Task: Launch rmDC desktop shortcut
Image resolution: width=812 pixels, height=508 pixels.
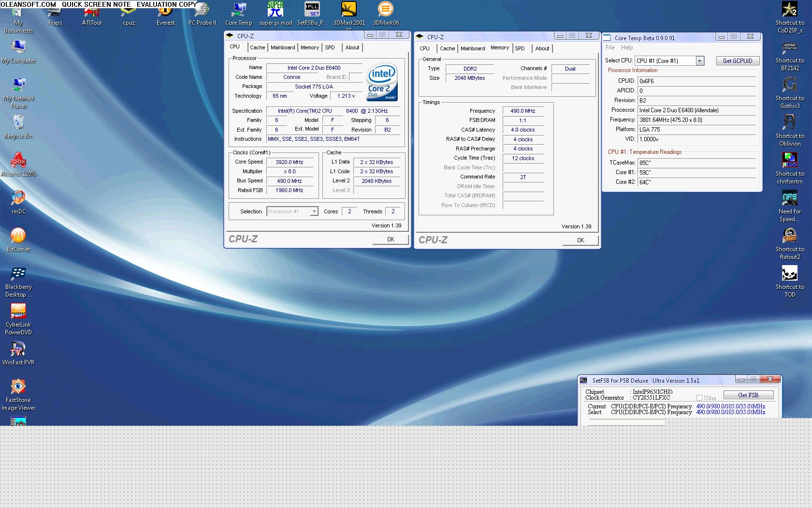Action: [x=18, y=203]
